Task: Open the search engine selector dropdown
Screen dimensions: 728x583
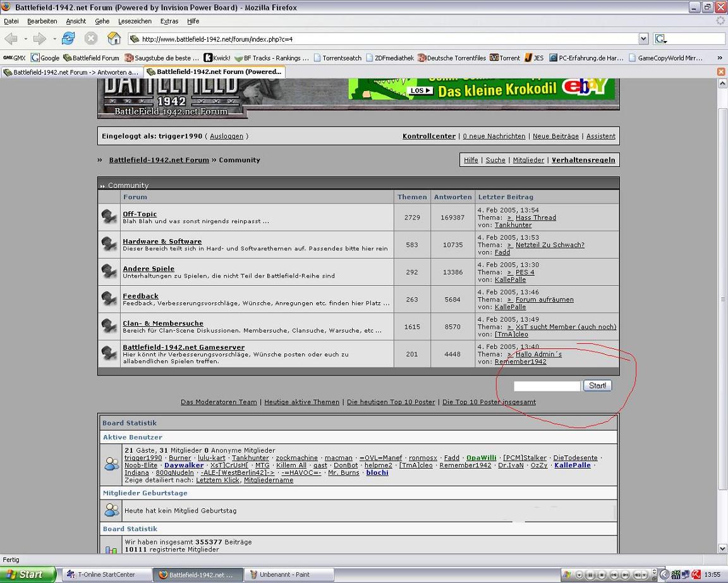Action: pos(661,39)
